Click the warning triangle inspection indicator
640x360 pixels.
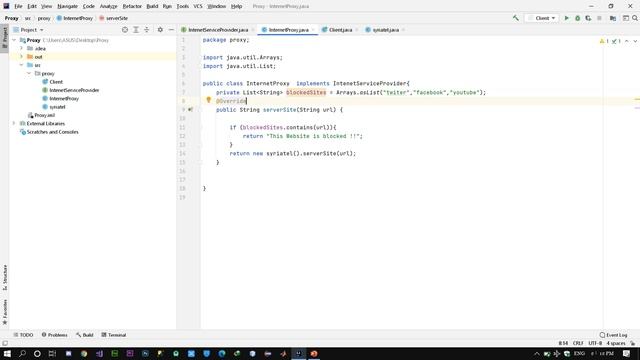point(602,41)
